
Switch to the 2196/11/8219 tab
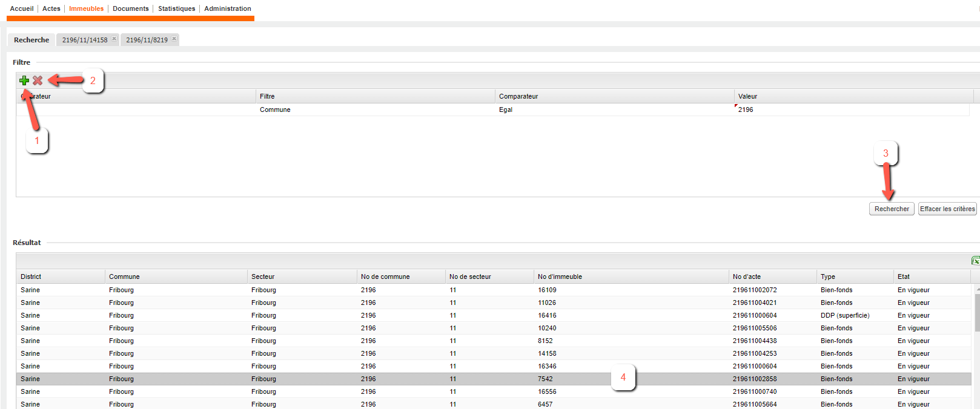point(147,40)
